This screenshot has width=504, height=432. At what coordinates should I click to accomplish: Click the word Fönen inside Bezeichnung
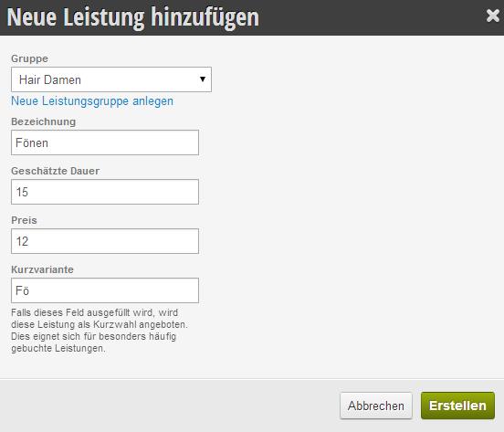pyautogui.click(x=32, y=142)
